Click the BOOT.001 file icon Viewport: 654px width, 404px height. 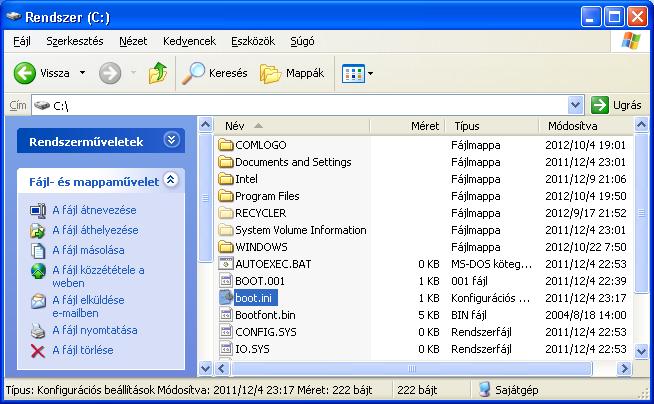pos(226,281)
